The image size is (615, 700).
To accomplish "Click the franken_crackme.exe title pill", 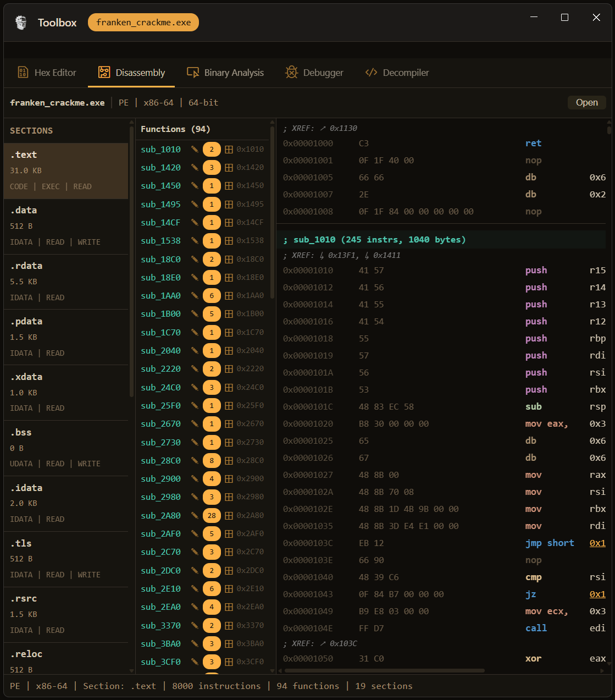I will pos(143,23).
